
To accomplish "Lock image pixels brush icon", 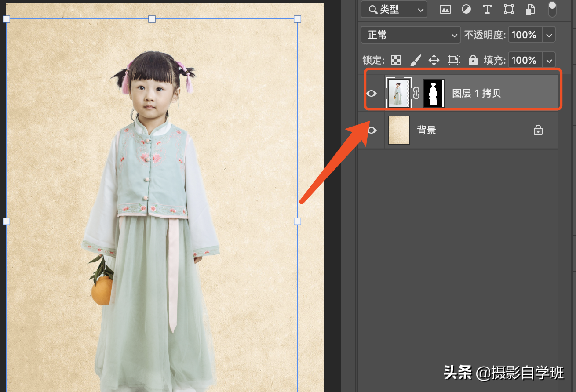I will tap(415, 60).
